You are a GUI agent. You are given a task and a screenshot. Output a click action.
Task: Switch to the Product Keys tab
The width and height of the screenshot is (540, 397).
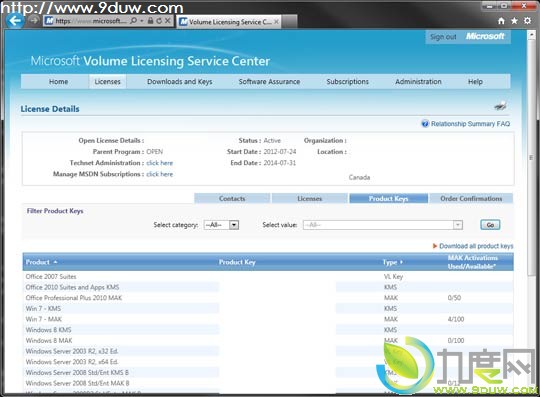coord(388,198)
